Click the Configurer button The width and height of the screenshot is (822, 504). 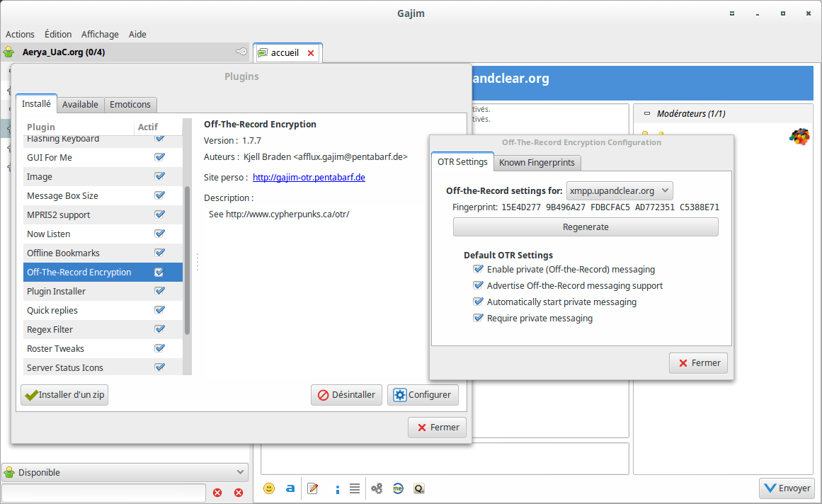[423, 395]
